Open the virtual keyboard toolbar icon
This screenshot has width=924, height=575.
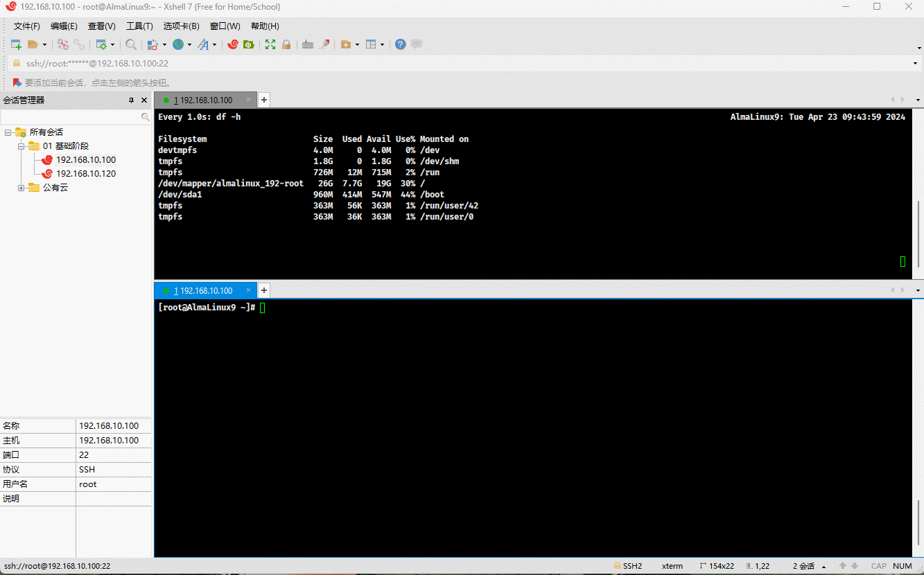click(308, 44)
